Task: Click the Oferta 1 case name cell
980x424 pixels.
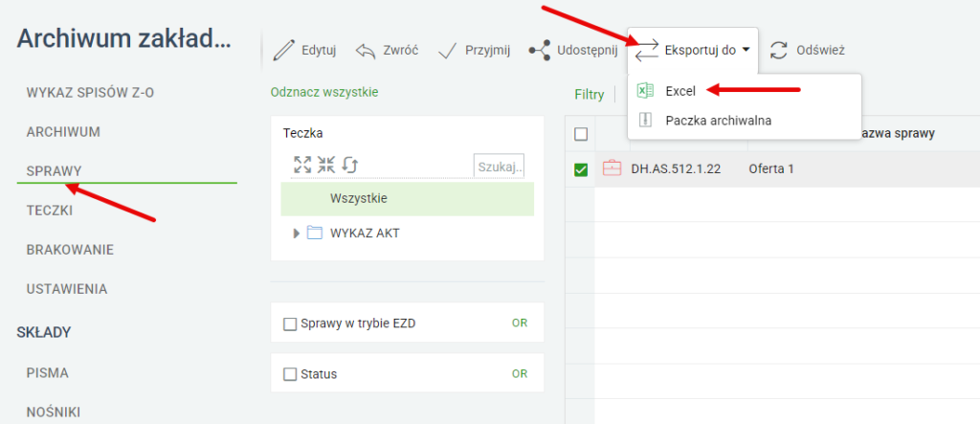Action: pos(771,168)
